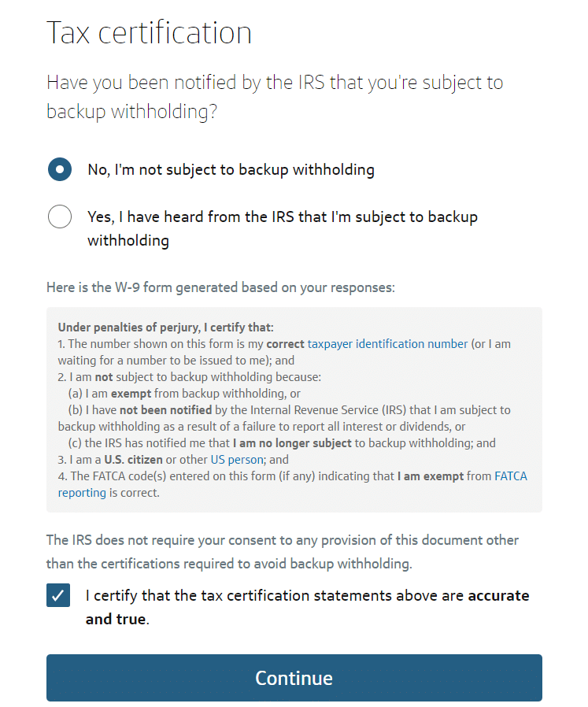Select the 'Yes, I have heard' radio button

pyautogui.click(x=60, y=217)
